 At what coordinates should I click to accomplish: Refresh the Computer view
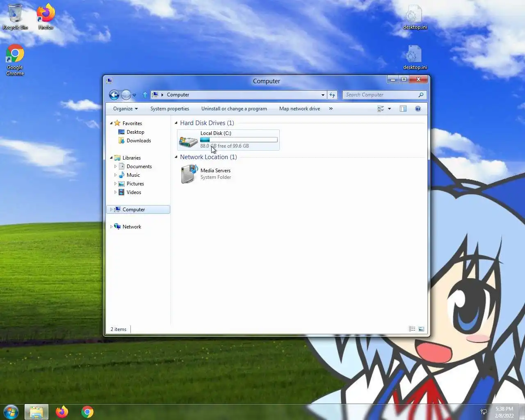tap(332, 95)
